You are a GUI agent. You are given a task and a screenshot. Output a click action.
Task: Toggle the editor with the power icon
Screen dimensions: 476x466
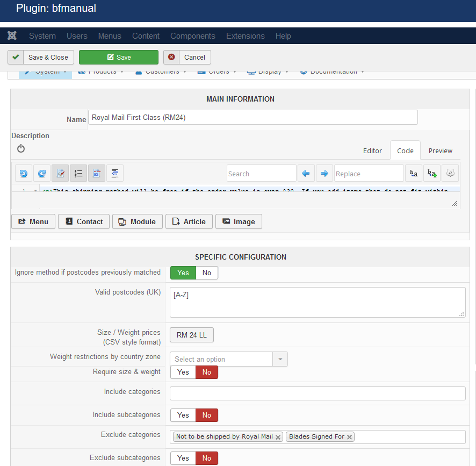tap(21, 148)
